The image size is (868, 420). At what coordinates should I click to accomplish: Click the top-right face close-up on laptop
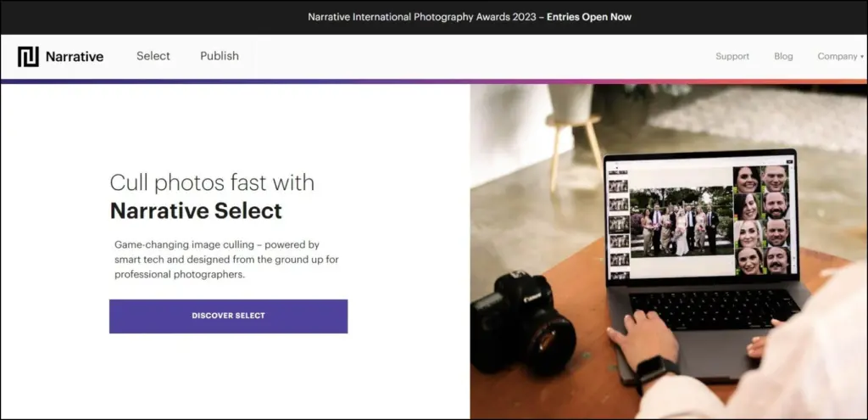pyautogui.click(x=774, y=179)
